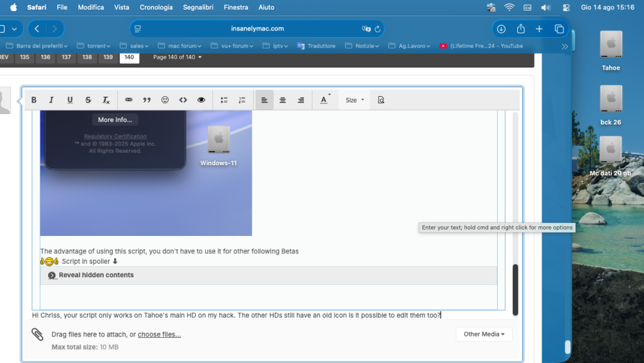Open the font color picker

pyautogui.click(x=325, y=100)
